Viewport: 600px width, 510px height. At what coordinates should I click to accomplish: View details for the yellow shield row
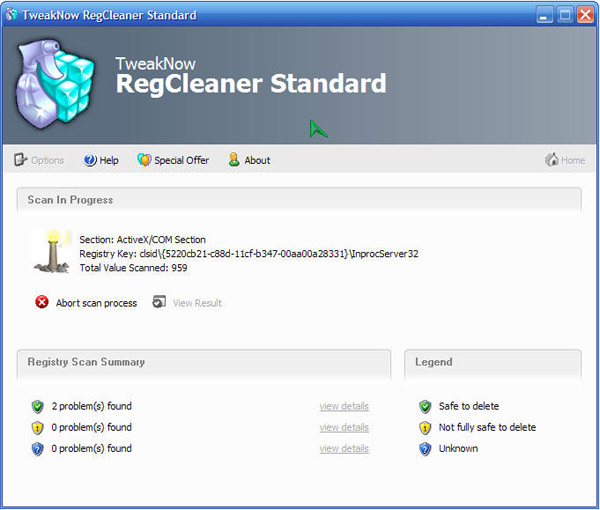click(344, 427)
